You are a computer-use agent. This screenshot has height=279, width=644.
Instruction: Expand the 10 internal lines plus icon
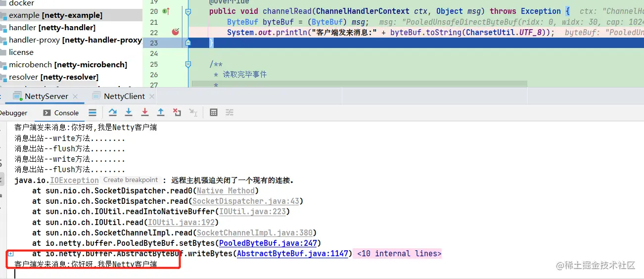pyautogui.click(x=10, y=254)
